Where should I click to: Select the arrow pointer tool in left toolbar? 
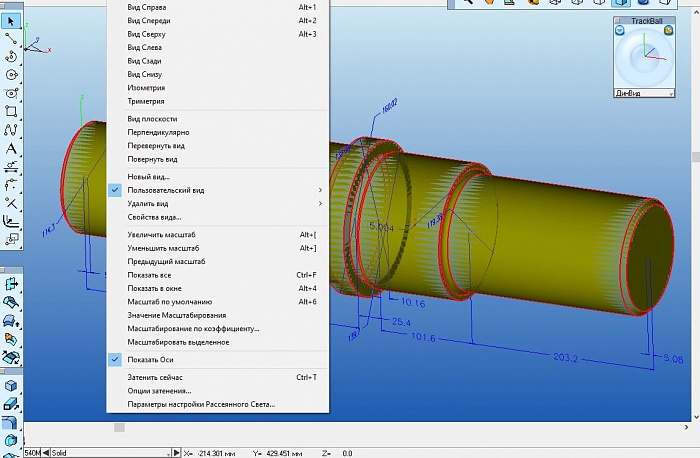[11, 19]
